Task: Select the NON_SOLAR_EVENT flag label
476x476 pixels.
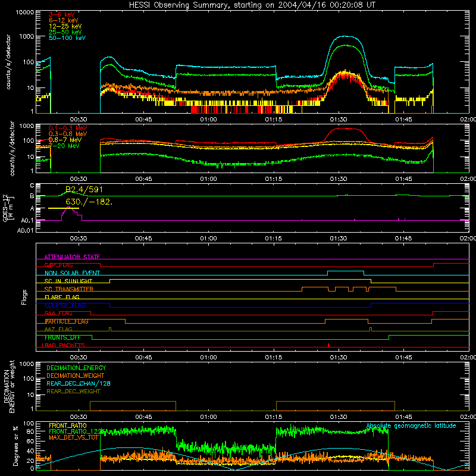Action: (x=72, y=273)
